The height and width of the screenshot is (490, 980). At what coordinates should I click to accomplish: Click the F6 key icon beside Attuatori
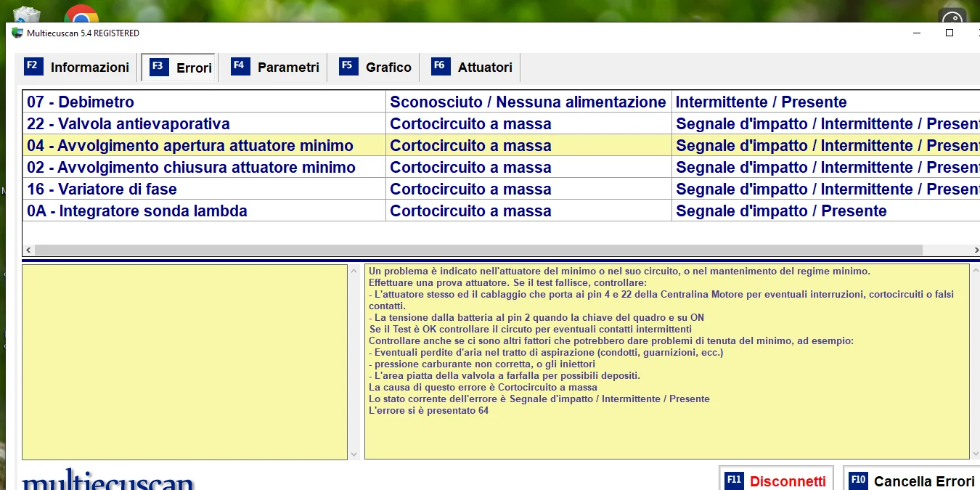(x=439, y=66)
